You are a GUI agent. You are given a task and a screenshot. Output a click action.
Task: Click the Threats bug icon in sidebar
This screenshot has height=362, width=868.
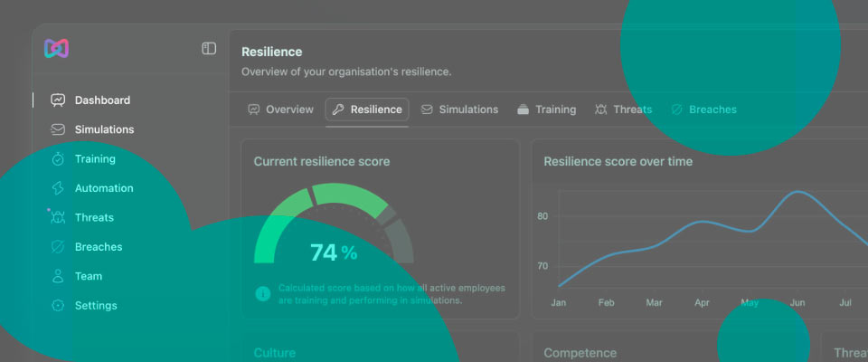pos(58,217)
